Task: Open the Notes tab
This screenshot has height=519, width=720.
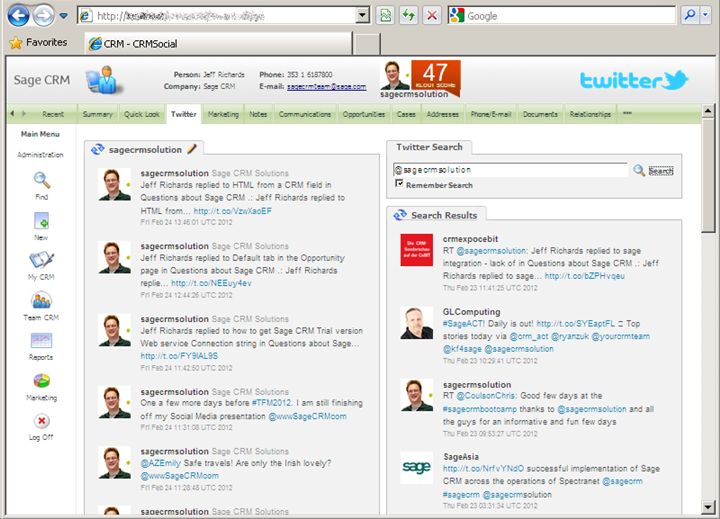Action: point(258,114)
